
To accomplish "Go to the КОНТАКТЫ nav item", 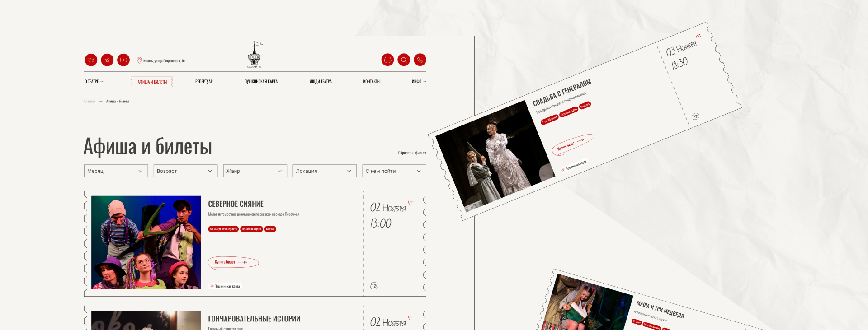I will (372, 82).
